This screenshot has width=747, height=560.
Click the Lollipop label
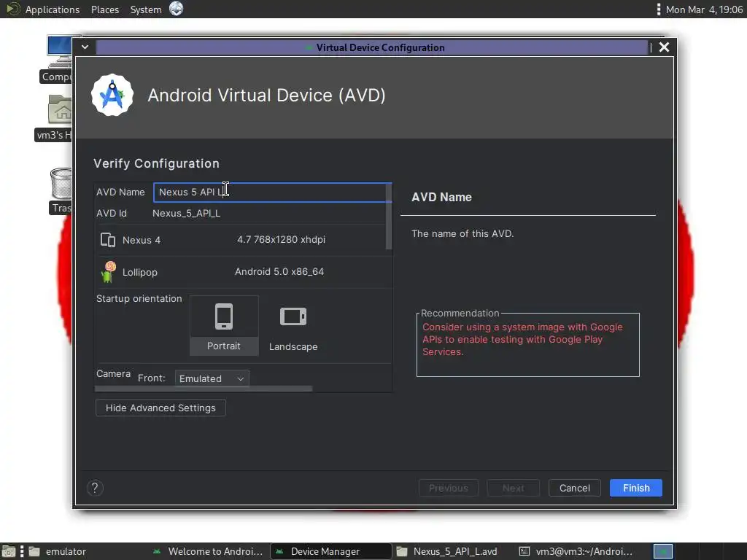pos(139,273)
